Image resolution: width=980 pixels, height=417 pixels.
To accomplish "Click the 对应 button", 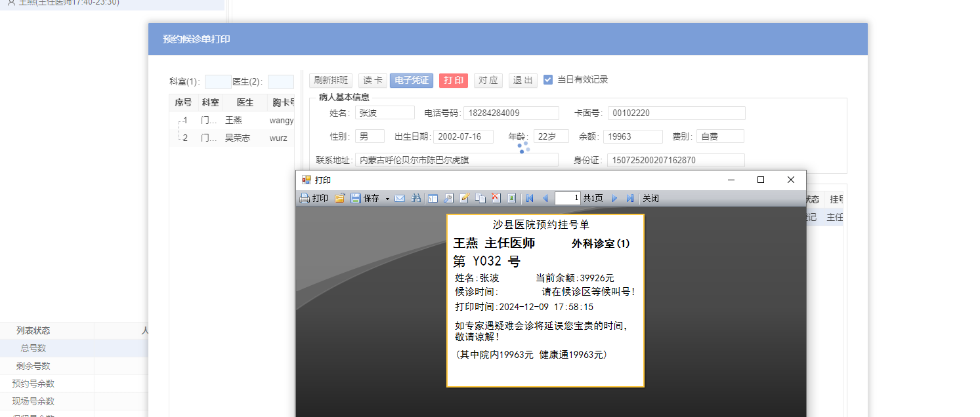I will (488, 80).
